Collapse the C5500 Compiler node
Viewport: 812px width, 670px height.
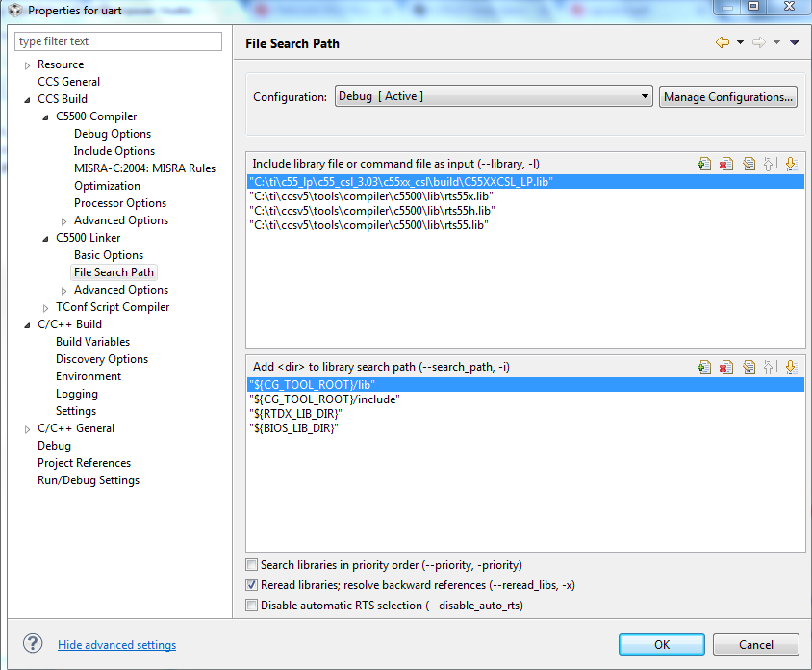pyautogui.click(x=45, y=117)
